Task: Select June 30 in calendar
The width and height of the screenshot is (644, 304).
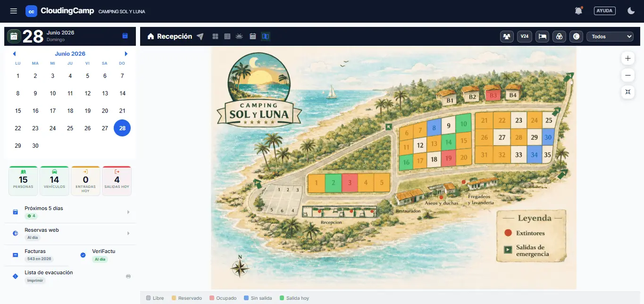Action: (x=35, y=146)
